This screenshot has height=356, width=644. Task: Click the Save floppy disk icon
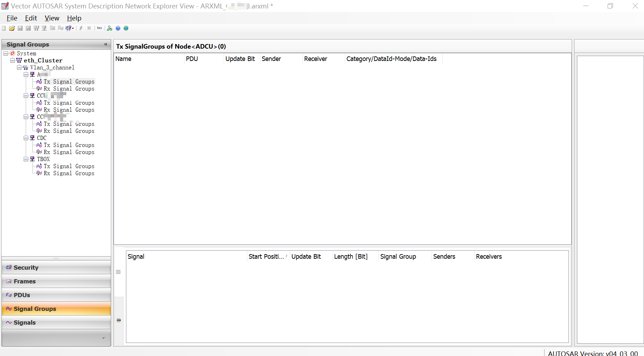point(20,28)
